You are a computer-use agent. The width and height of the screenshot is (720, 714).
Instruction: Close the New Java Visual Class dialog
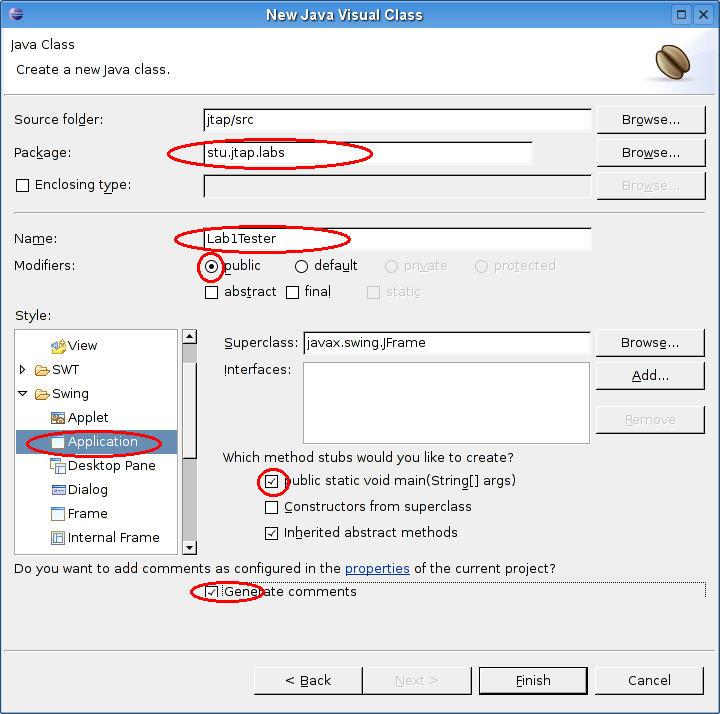pos(703,15)
